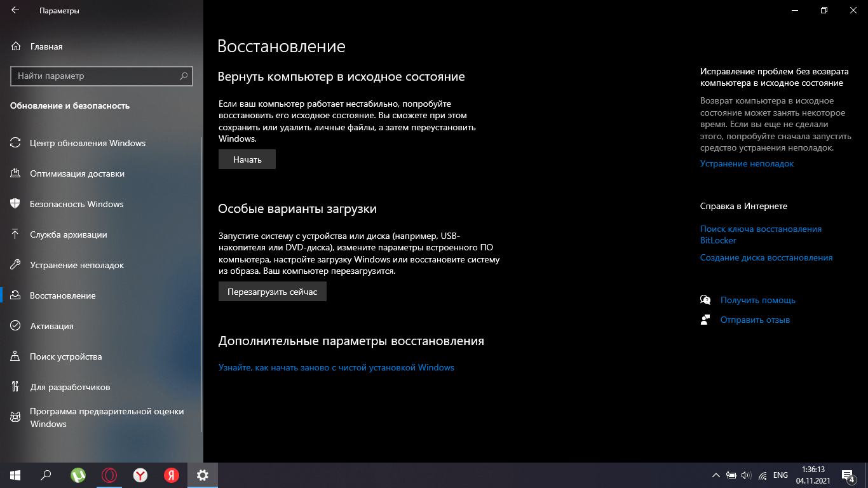
Task: Open Оптимизация доставки section
Action: click(x=77, y=173)
